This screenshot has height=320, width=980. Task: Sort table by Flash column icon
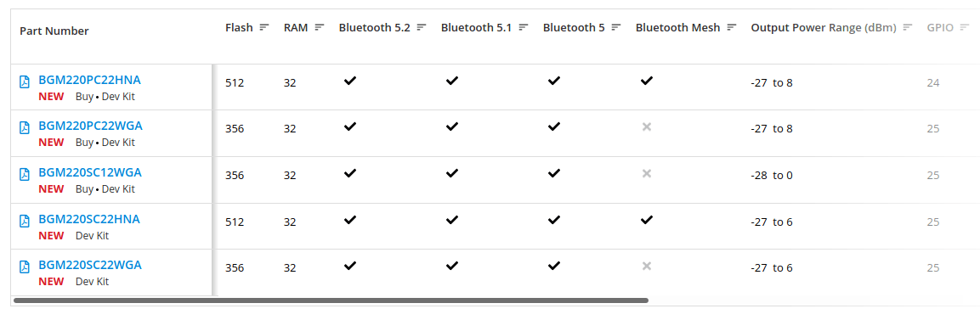pyautogui.click(x=264, y=27)
